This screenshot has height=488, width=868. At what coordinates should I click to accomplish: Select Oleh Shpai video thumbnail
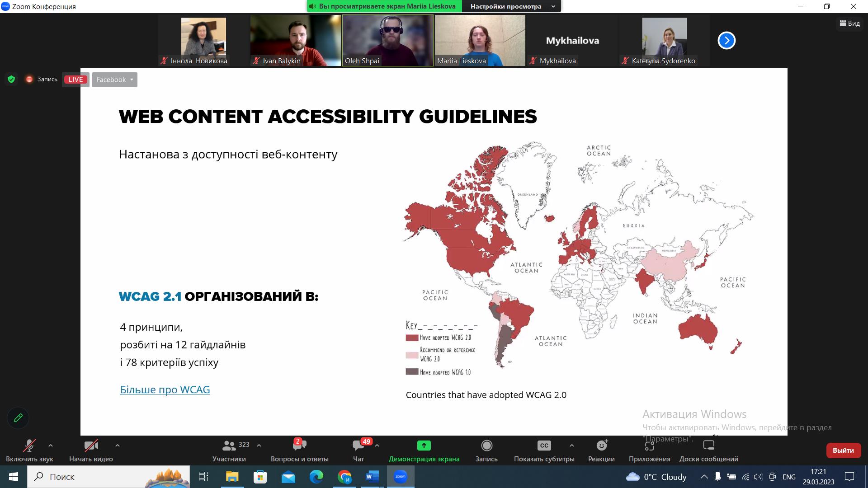pyautogui.click(x=388, y=41)
